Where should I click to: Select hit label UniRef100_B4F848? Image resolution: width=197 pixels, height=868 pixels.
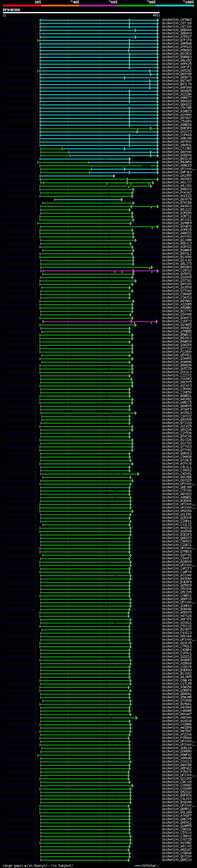177,88
